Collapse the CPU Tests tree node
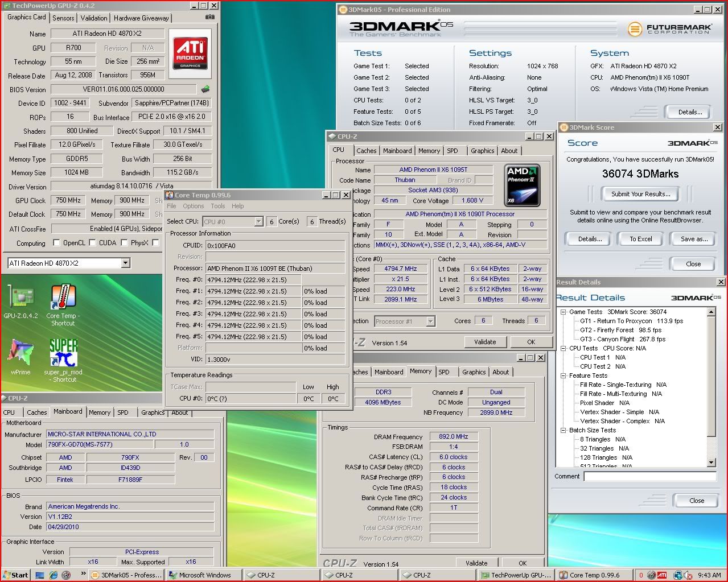This screenshot has width=728, height=582. 564,348
